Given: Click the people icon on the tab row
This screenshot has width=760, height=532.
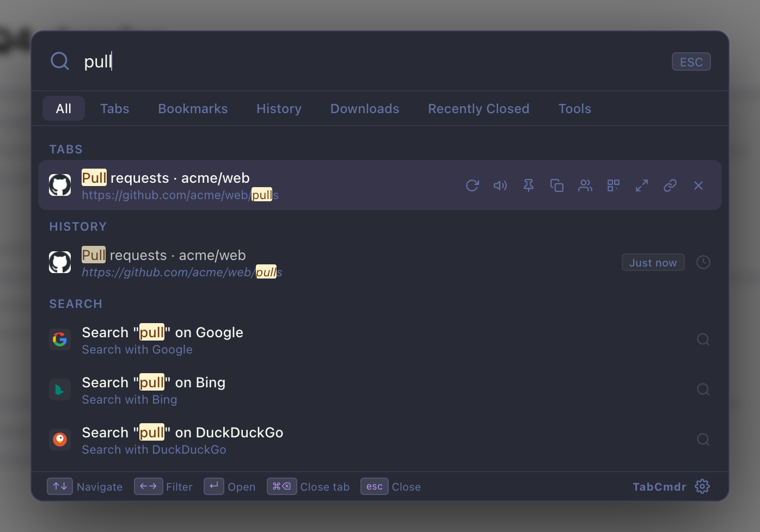Looking at the screenshot, I should click(x=585, y=185).
